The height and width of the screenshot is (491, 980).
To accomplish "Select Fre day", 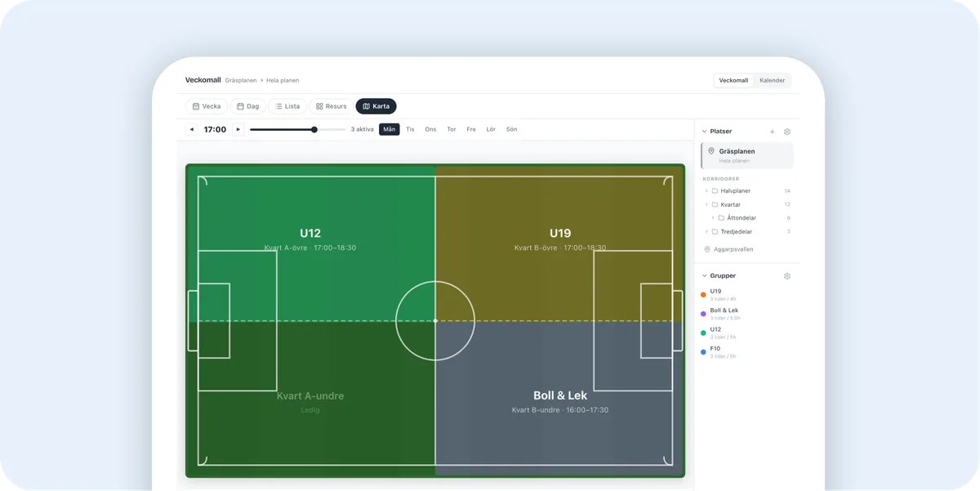I will (471, 129).
